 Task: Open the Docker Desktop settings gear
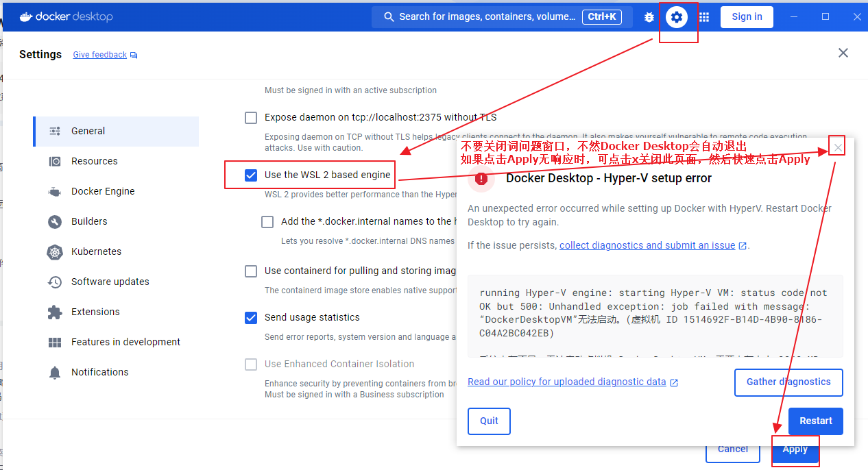(x=677, y=17)
